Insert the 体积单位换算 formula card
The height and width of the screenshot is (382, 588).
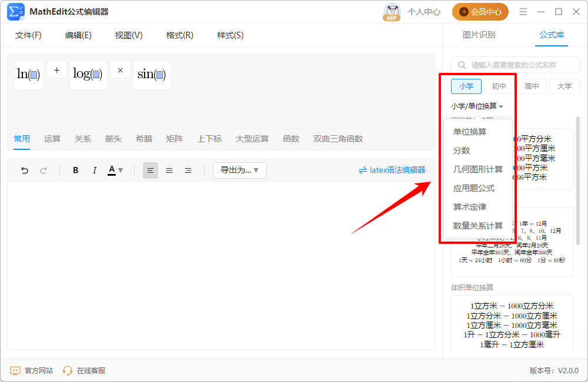pos(512,323)
